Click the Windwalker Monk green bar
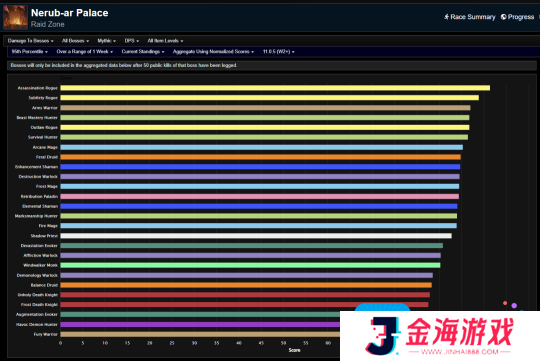This screenshot has width=540, height=361. (x=250, y=265)
